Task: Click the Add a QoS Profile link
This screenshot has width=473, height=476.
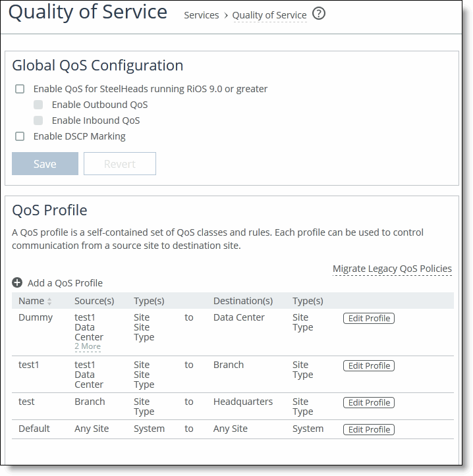Action: [x=65, y=283]
